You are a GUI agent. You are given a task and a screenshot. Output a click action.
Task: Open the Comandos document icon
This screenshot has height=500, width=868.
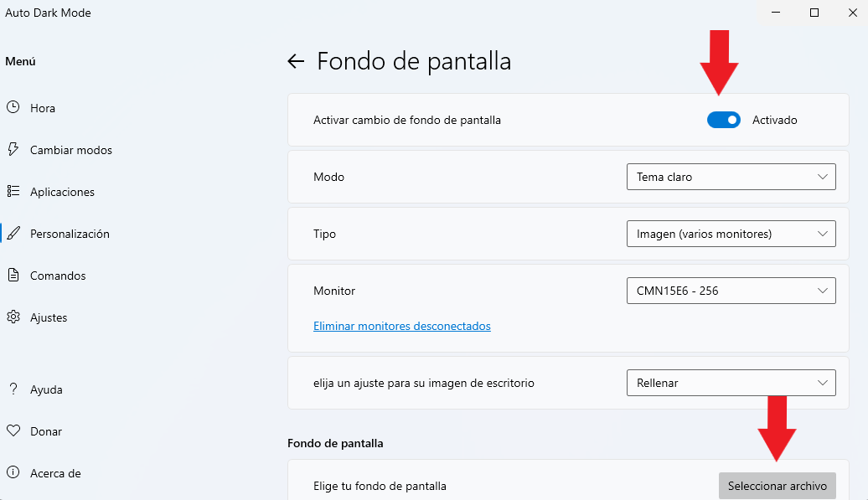click(x=13, y=275)
